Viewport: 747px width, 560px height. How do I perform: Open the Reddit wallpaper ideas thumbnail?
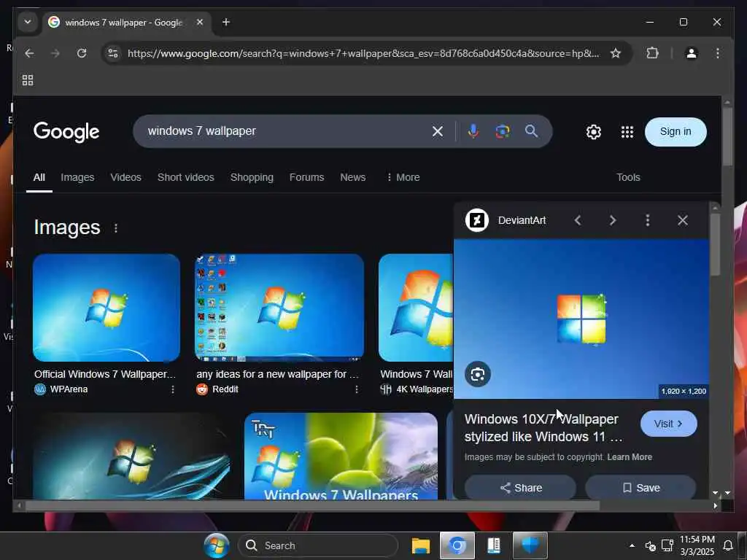279,308
